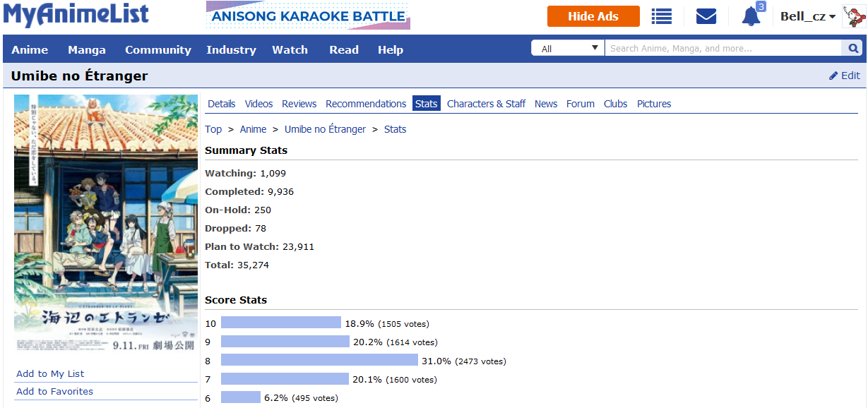Open the notifications bell icon
Image resolution: width=868 pixels, height=408 pixels.
click(751, 16)
